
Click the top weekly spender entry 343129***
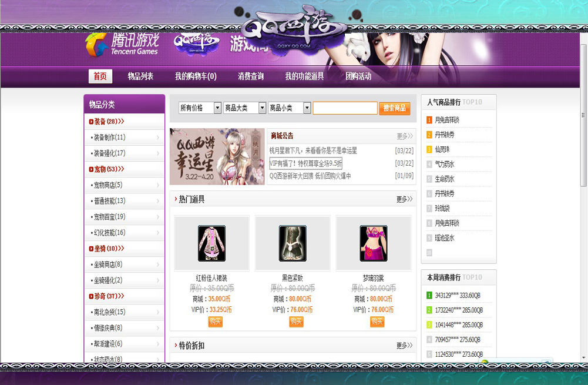pyautogui.click(x=459, y=296)
